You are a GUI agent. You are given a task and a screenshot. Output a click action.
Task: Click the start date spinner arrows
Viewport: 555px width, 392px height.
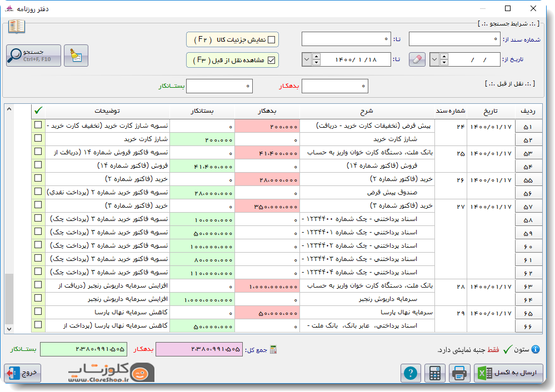[444, 59]
